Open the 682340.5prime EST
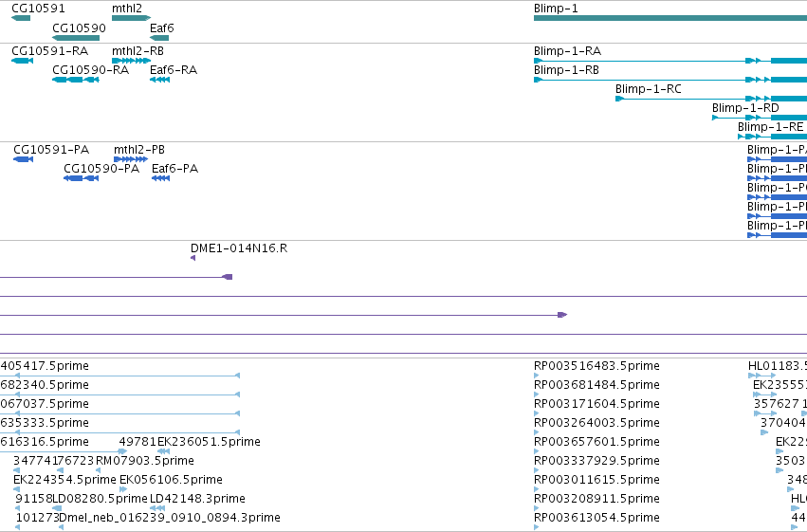 (x=119, y=394)
